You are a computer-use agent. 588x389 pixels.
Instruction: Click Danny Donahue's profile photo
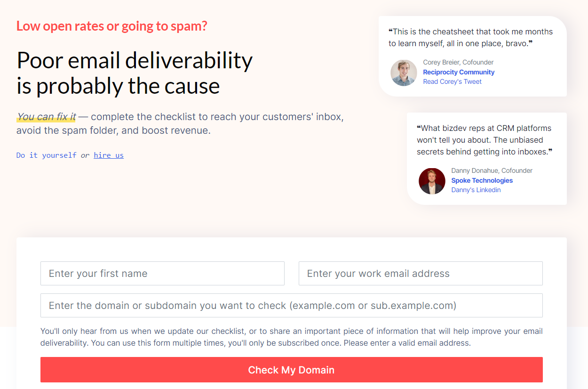tap(432, 181)
